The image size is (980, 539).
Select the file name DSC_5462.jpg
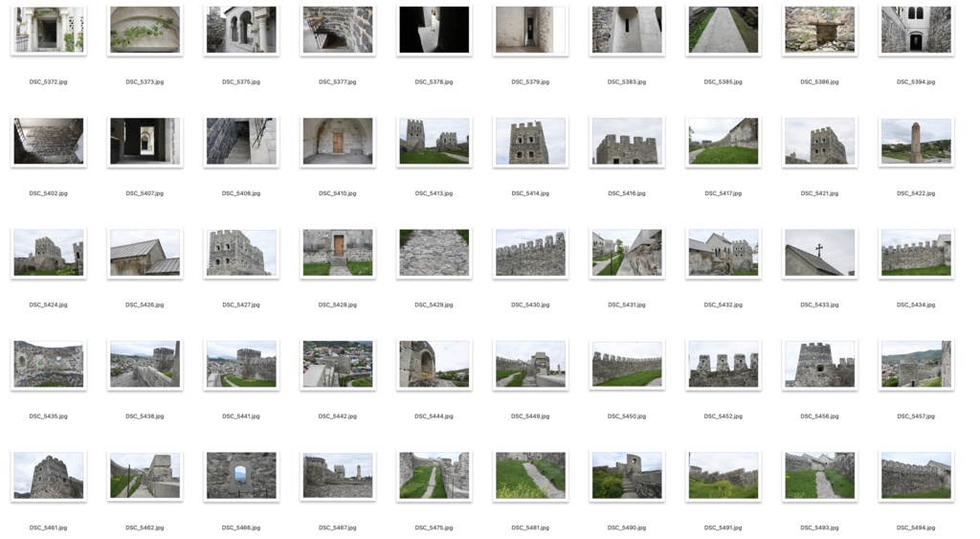(x=145, y=528)
